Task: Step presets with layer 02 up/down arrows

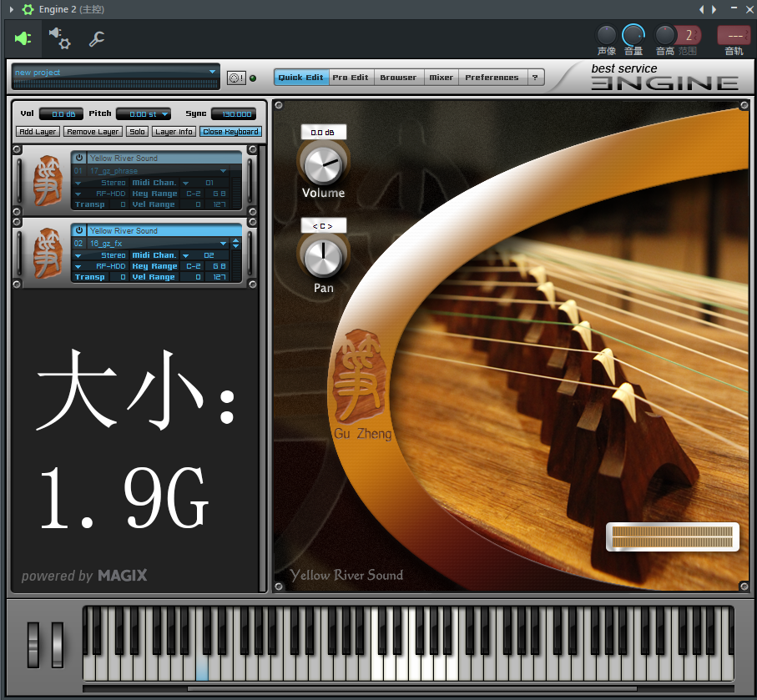Action: (235, 244)
